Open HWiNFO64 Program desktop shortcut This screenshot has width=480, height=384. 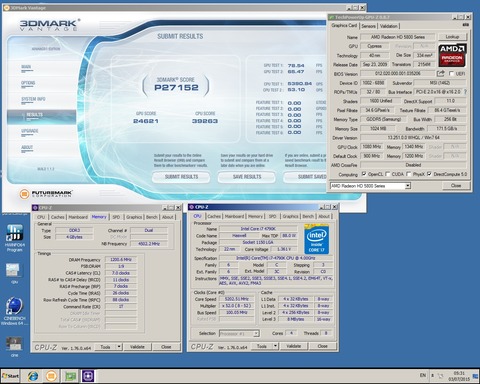[x=14, y=238]
